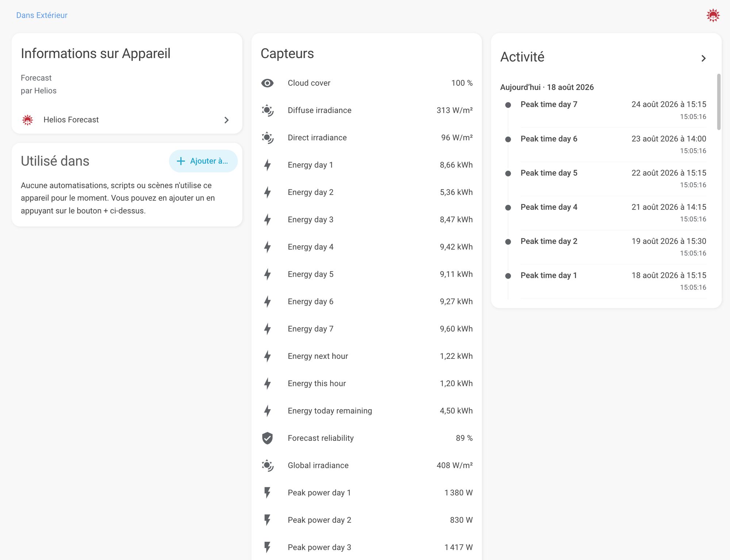Click the 4,50 kWh remaining value
Viewport: 730px width, 560px height.
(456, 411)
